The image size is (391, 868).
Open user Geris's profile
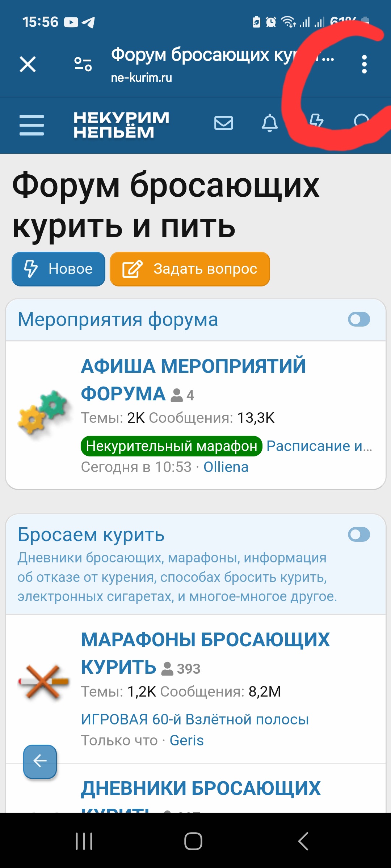[x=186, y=741]
